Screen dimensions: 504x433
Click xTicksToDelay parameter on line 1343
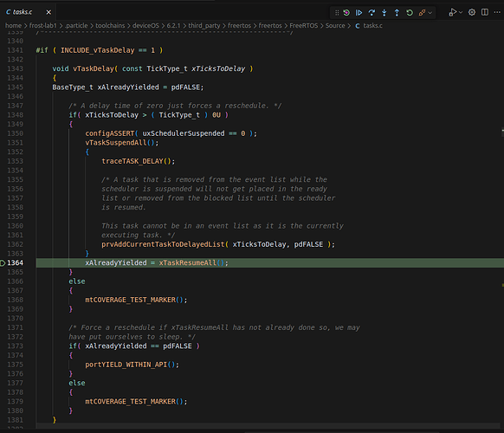click(218, 68)
